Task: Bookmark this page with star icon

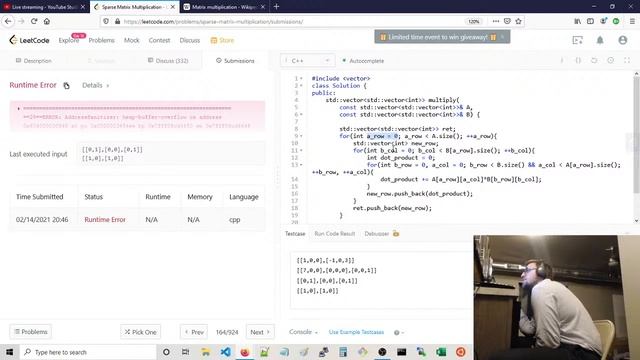Action: pos(518,21)
